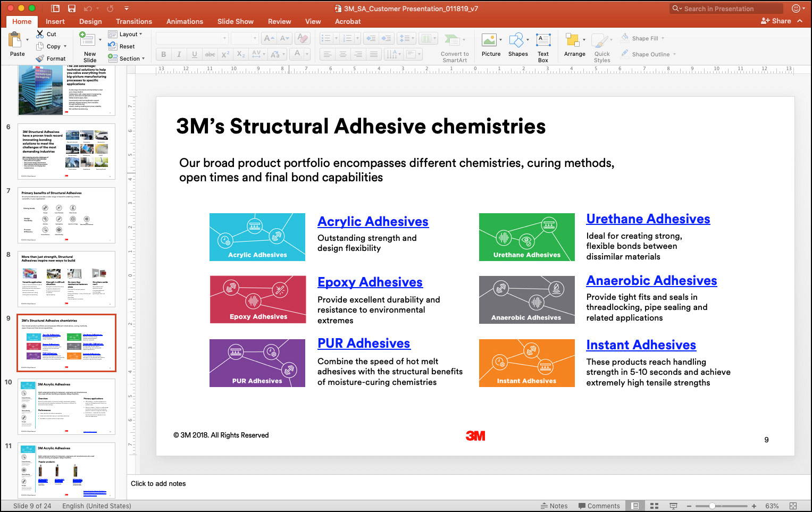Open the Design tab

[x=90, y=21]
